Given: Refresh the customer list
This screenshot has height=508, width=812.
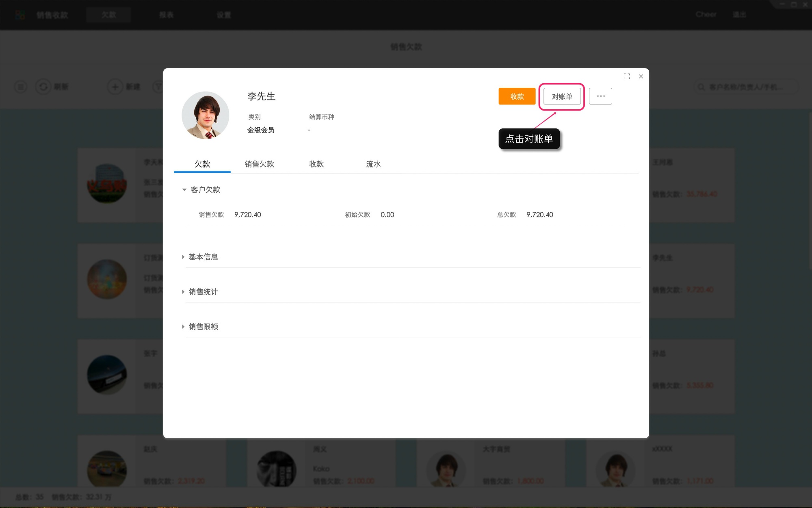Looking at the screenshot, I should [x=43, y=87].
